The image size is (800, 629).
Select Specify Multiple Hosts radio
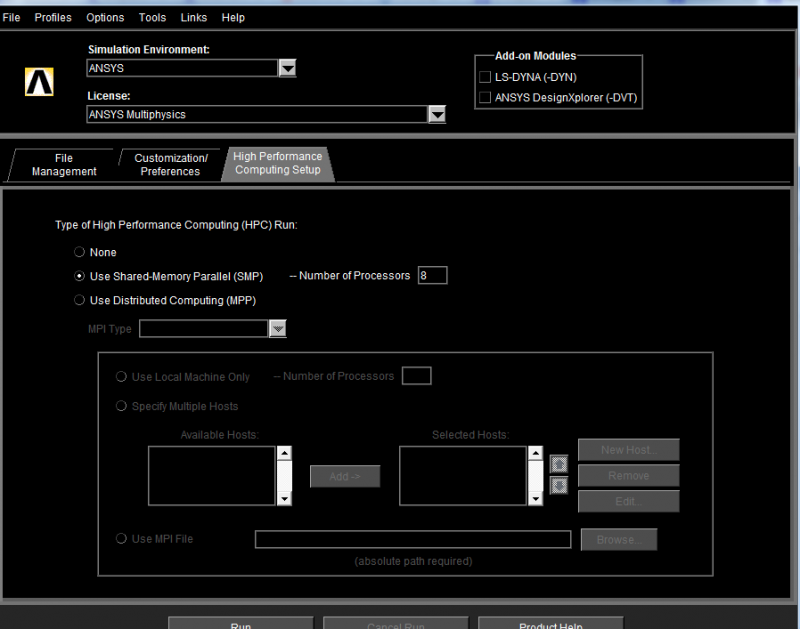(x=121, y=406)
